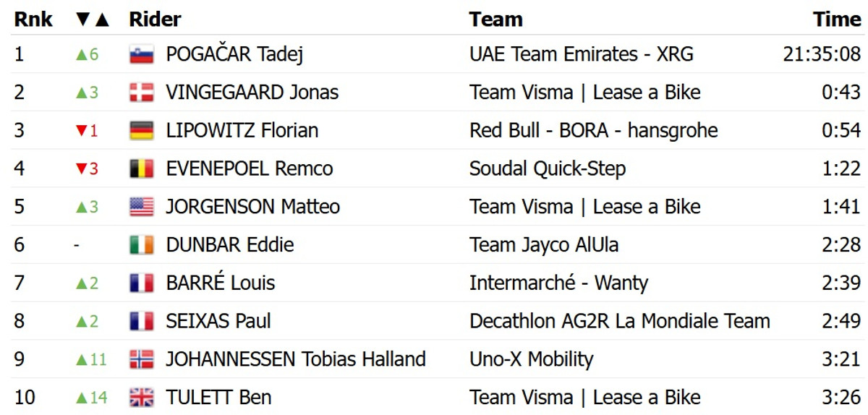Image resolution: width=868 pixels, height=415 pixels.
Task: Click the German flag beside Lipowitz
Action: coord(142,131)
